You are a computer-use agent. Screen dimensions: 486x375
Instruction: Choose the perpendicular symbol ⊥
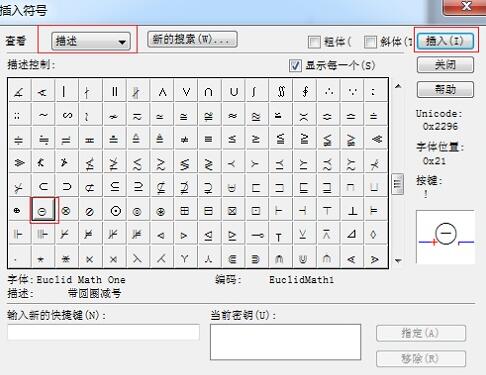(352, 210)
